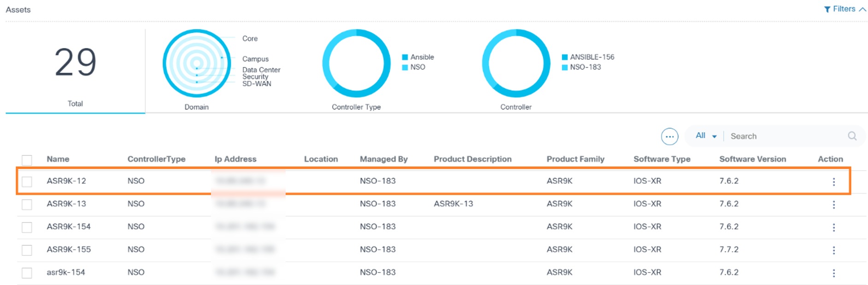868x285 pixels.
Task: Click the circled ellipsis more options button
Action: tap(669, 137)
